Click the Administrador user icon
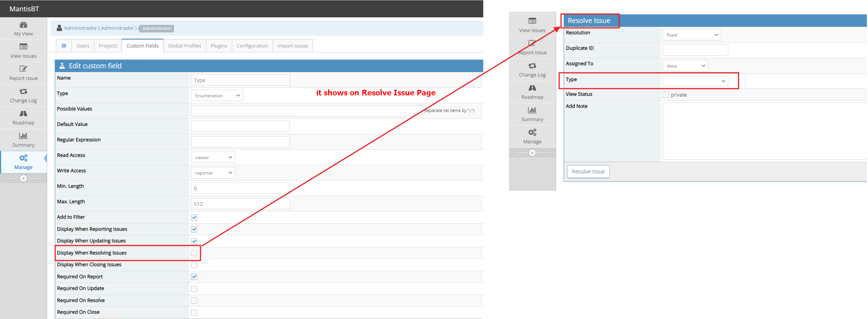 coord(59,28)
